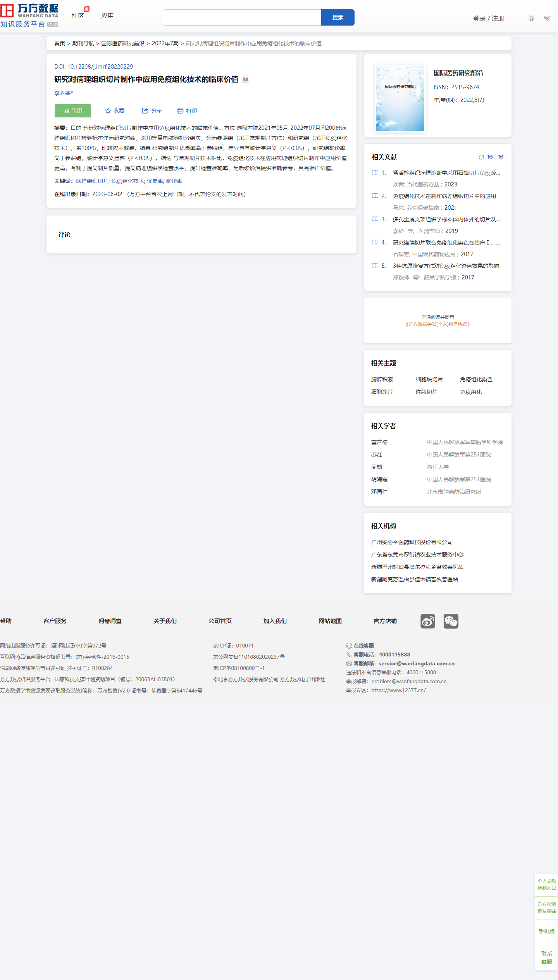Open 国际医药研究前沿 breadcrumb link
The image size is (558, 980).
(123, 43)
